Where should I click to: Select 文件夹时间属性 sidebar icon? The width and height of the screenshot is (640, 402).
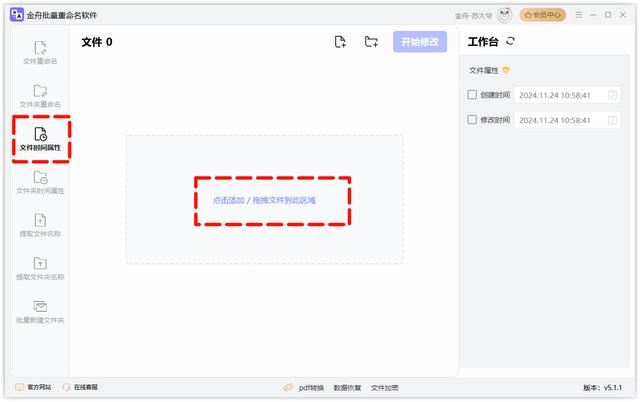click(x=40, y=182)
